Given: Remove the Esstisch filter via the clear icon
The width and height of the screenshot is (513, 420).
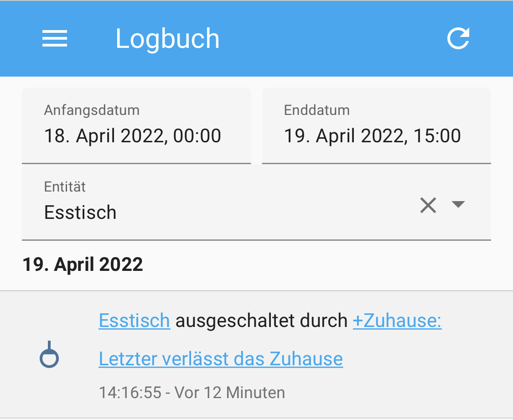Looking at the screenshot, I should [x=428, y=206].
